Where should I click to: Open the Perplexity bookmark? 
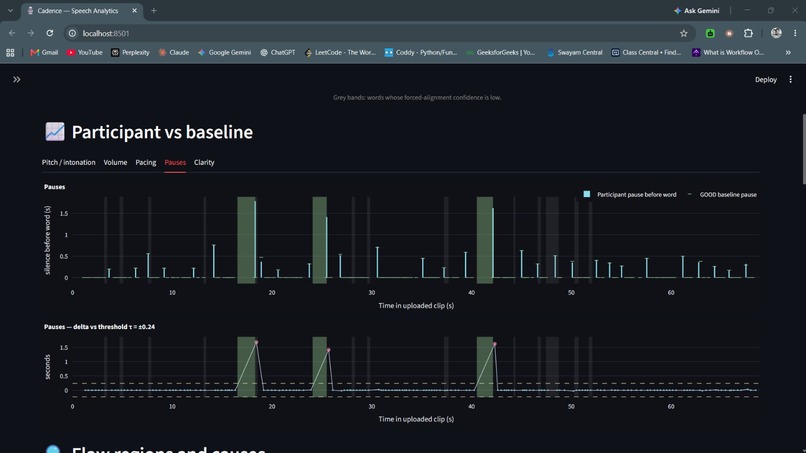point(130,52)
